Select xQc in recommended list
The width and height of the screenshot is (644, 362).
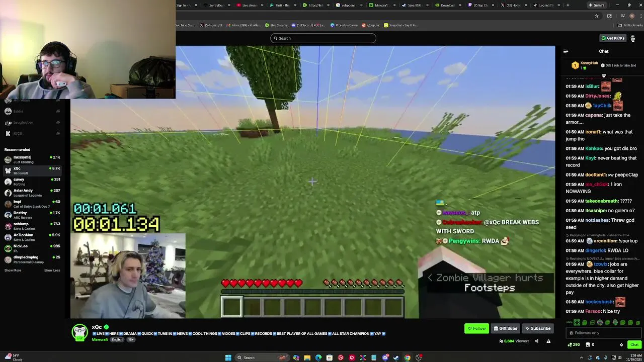[x=32, y=170]
